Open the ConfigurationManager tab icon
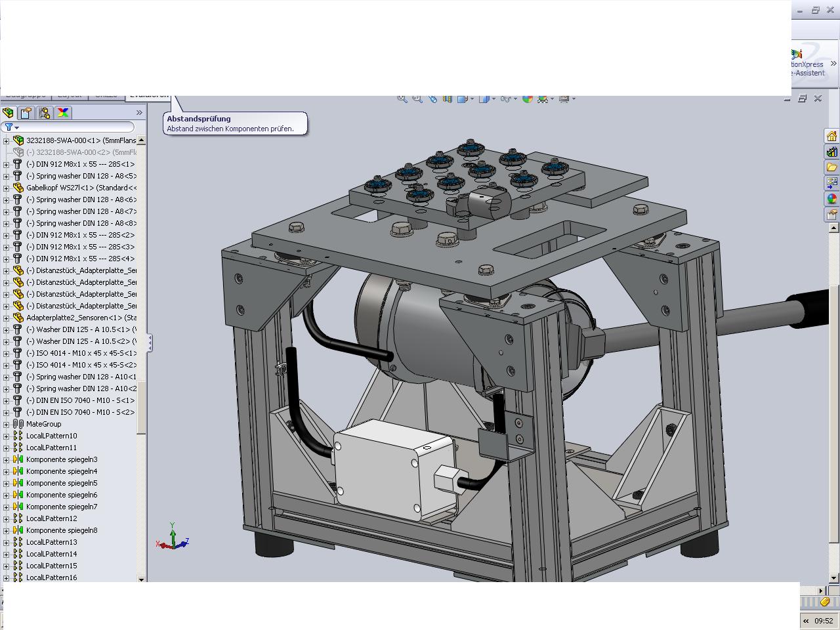 pyautogui.click(x=45, y=113)
